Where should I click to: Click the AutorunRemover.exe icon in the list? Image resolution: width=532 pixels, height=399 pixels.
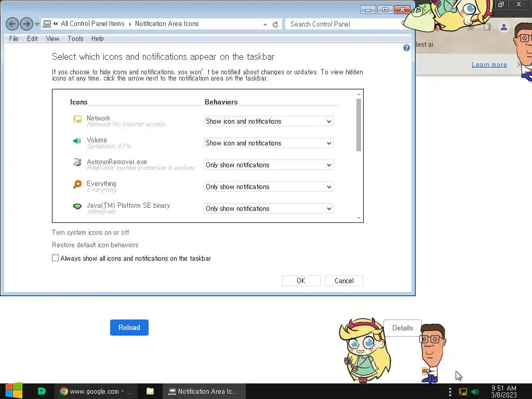pos(77,163)
